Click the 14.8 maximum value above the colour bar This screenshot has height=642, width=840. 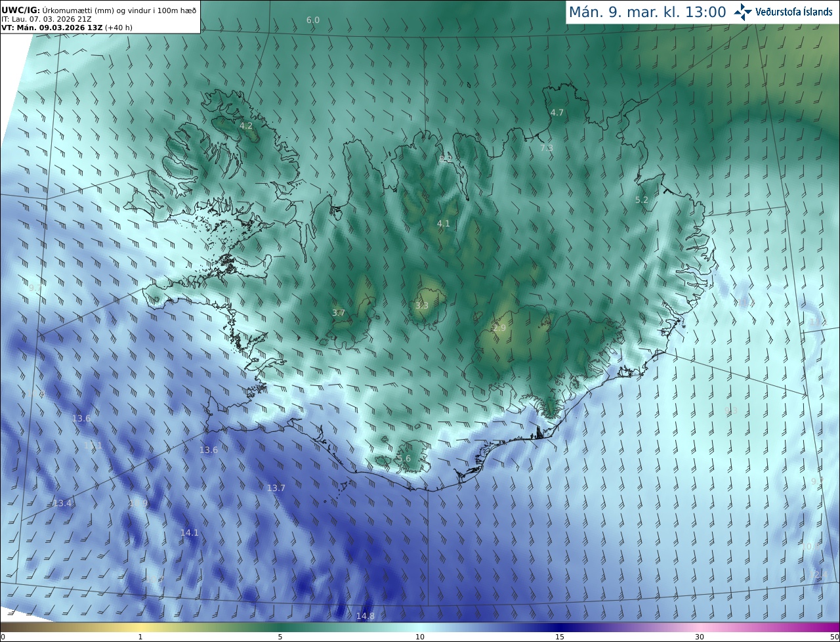[x=366, y=616]
